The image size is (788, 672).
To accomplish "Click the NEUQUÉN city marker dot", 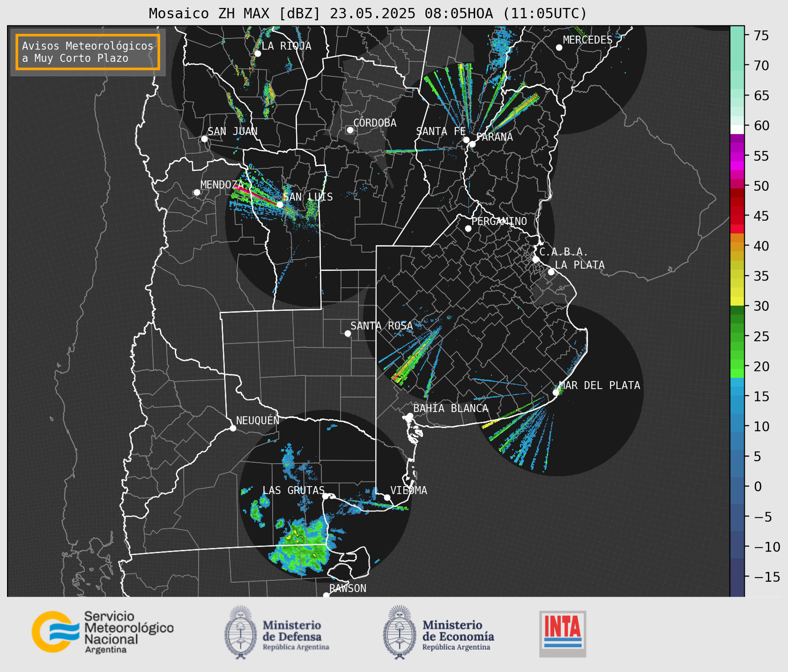I will click(x=233, y=428).
